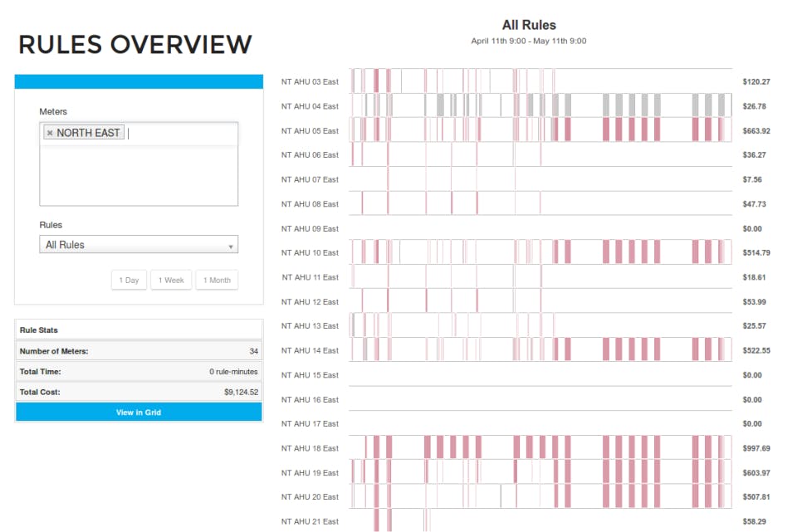Click the NT AHU 13 East label
The height and width of the screenshot is (532, 797).
(x=310, y=326)
